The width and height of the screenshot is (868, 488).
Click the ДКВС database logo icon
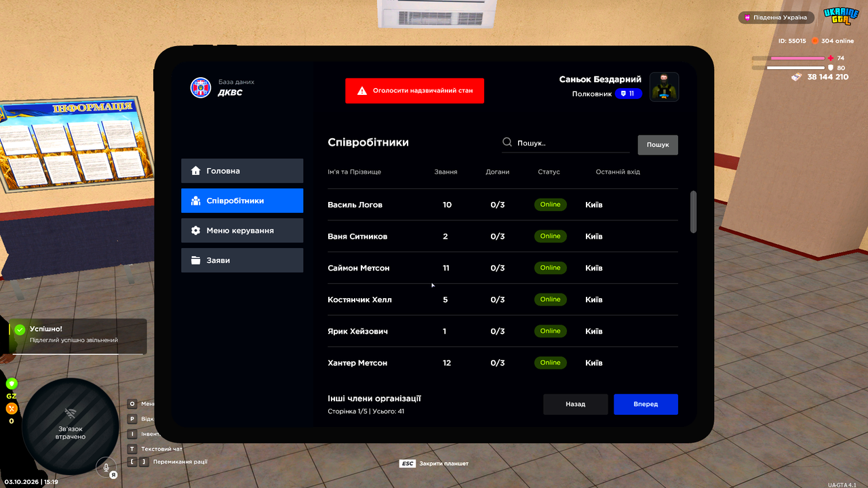201,87
